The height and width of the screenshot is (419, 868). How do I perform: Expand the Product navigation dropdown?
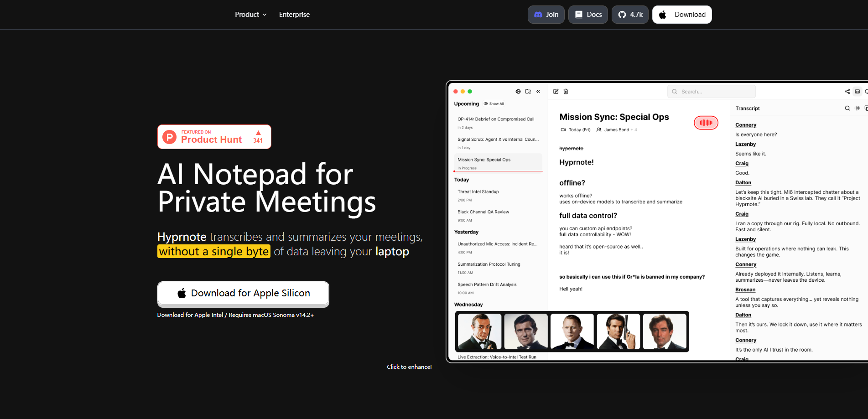[x=250, y=14]
